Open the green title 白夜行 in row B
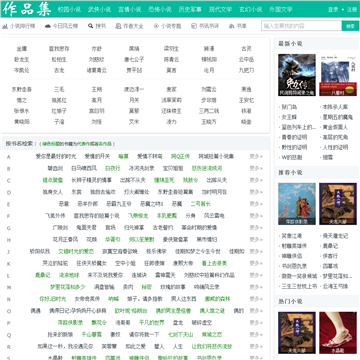Image resolution: width=360 pixels, height=360 pixels. point(112,168)
